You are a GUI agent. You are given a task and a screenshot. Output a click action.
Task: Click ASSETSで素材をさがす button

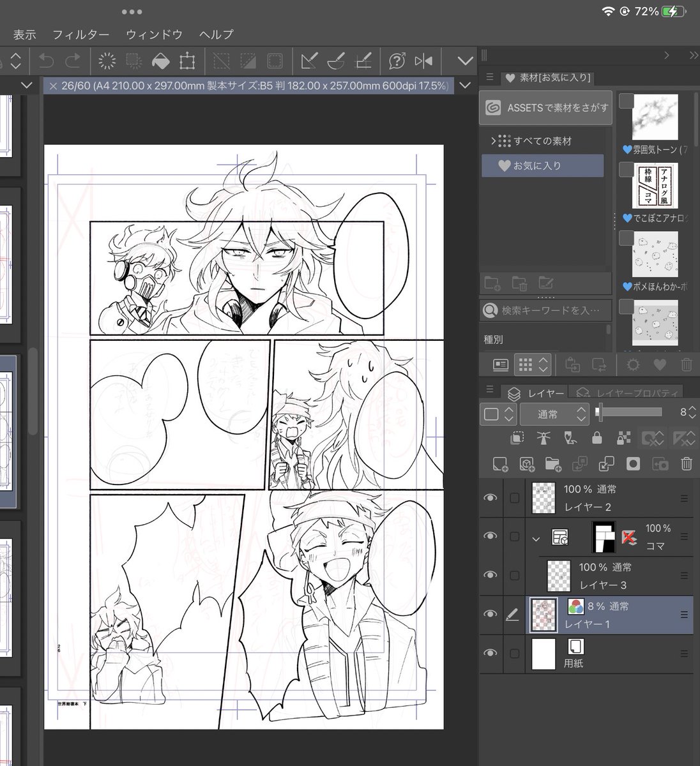pos(545,108)
